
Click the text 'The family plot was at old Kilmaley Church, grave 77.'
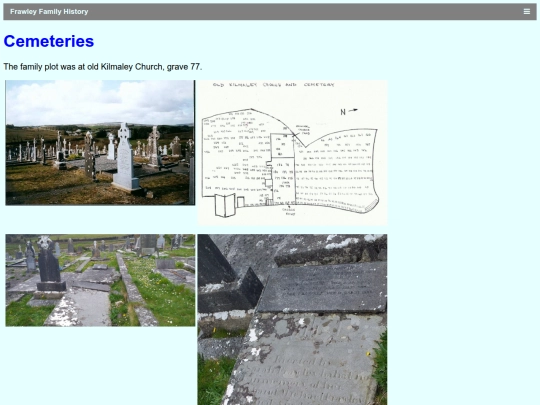tap(103, 66)
